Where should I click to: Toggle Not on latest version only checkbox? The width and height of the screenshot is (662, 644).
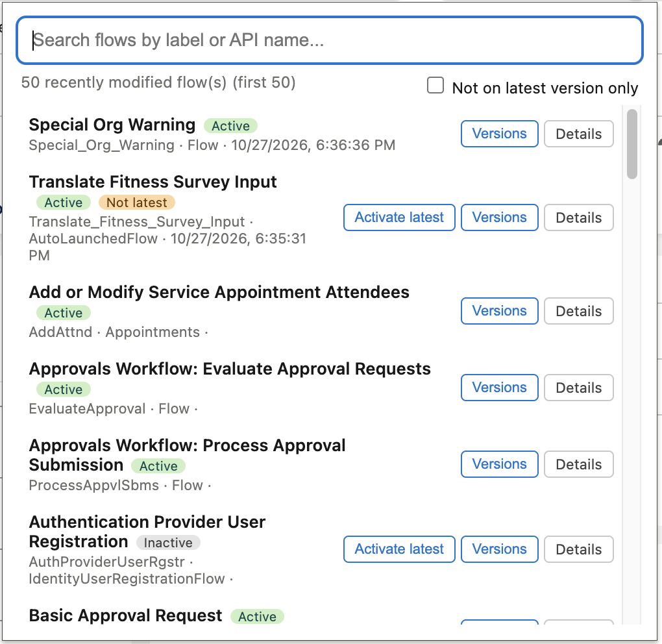pos(435,85)
